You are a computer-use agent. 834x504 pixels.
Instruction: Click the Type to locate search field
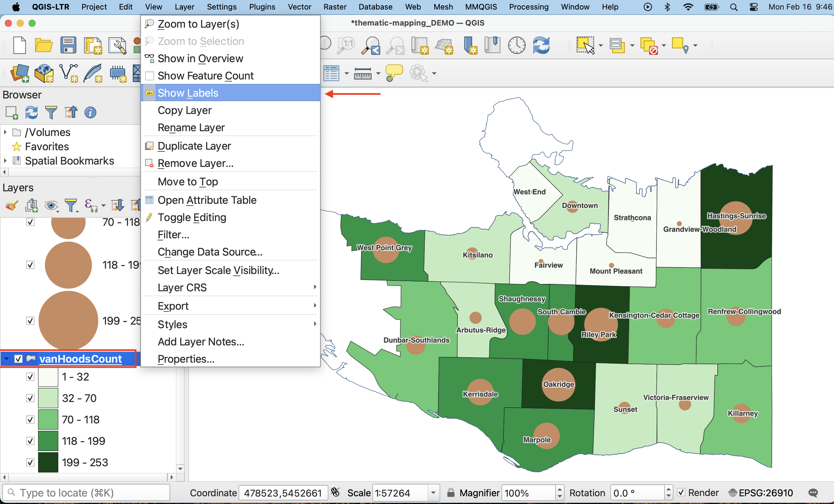pos(86,493)
